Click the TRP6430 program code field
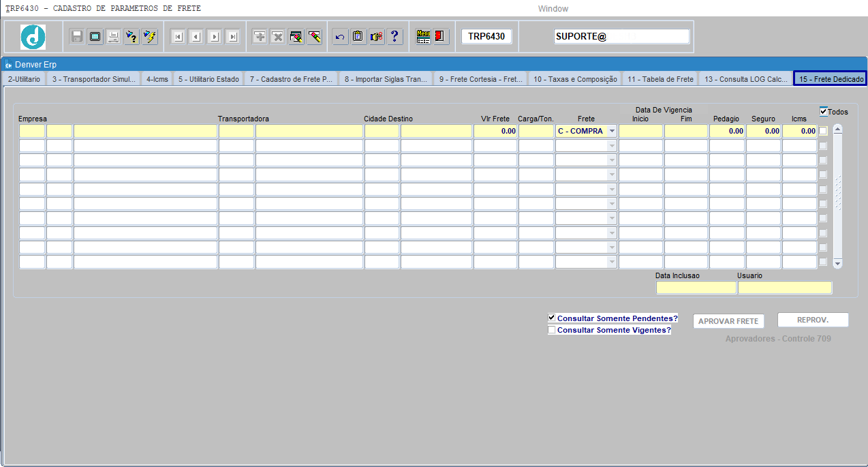Screen dimensions: 868x467 click(486, 36)
